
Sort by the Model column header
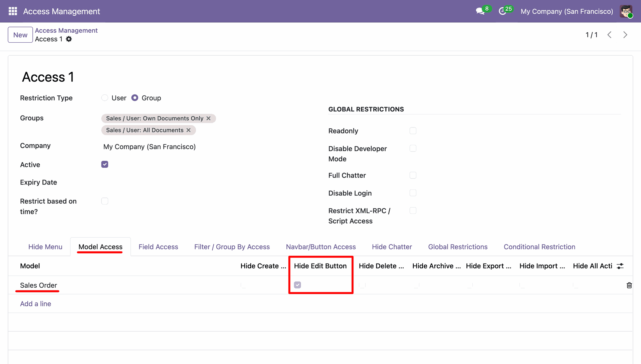30,266
